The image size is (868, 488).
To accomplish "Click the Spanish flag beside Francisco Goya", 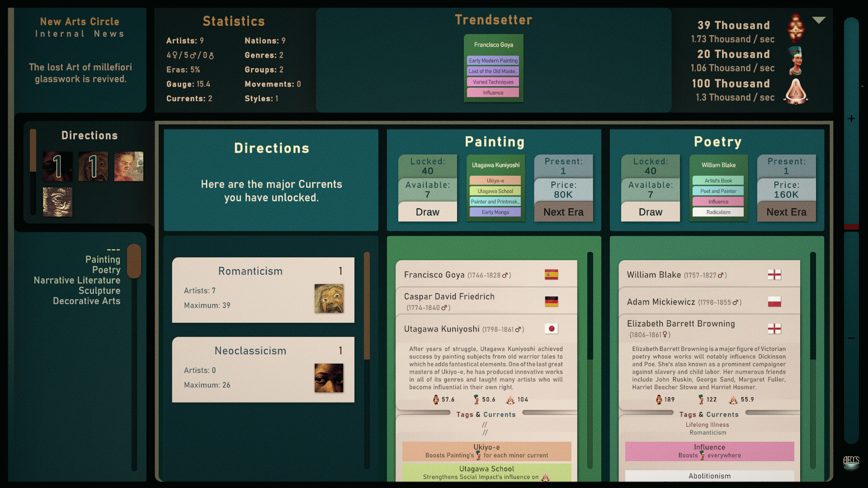I will (x=551, y=275).
